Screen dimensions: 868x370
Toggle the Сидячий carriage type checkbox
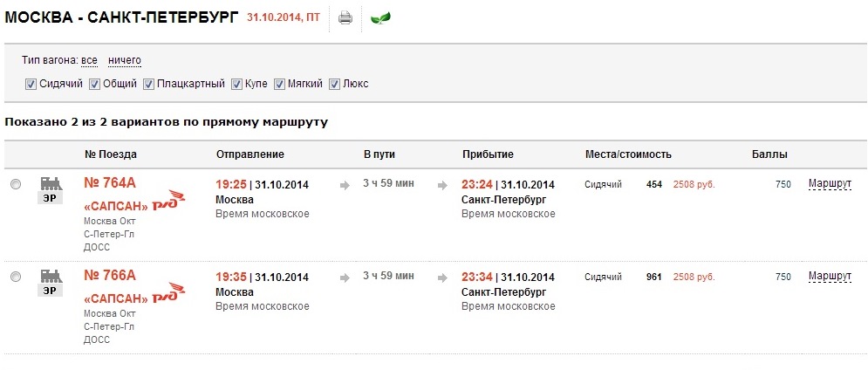tap(31, 85)
